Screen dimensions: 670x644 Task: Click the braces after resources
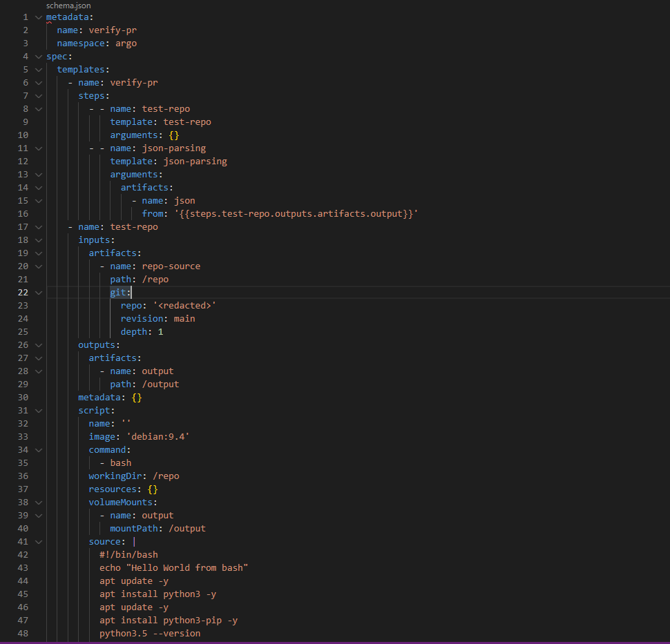pyautogui.click(x=153, y=489)
